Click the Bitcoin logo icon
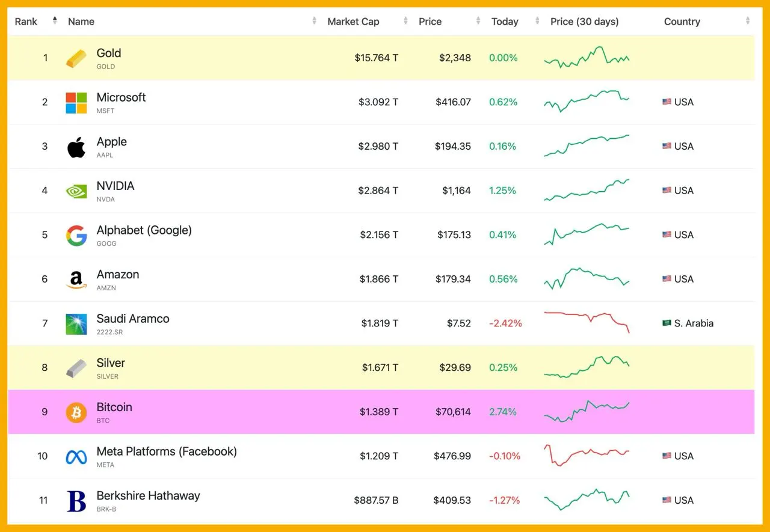 click(x=76, y=412)
